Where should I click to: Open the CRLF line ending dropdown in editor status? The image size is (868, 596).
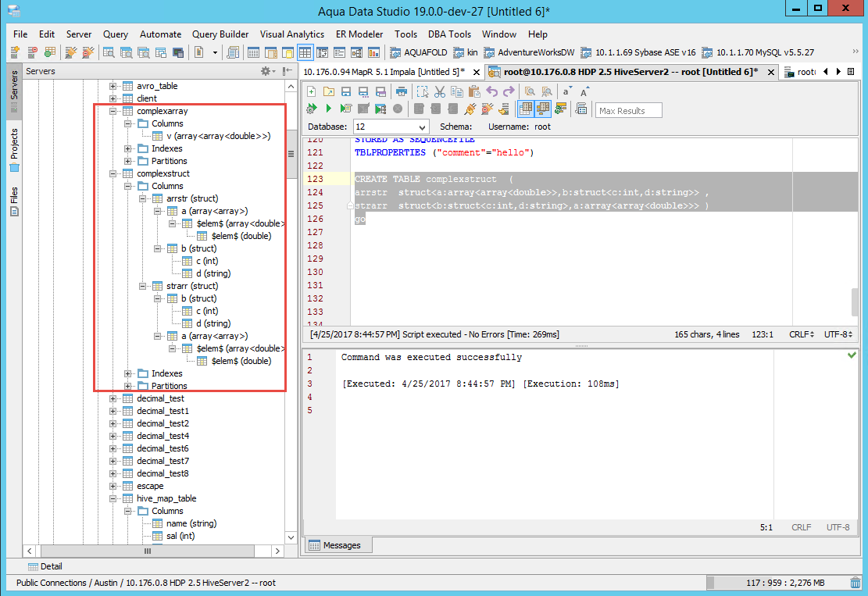point(801,334)
